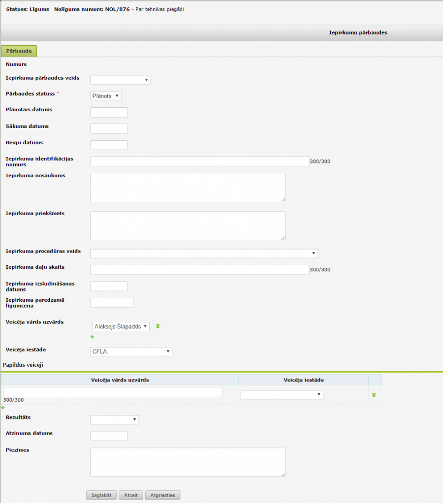Open the Veicēja iestāde dropdown showing CFLA.

[x=131, y=351]
